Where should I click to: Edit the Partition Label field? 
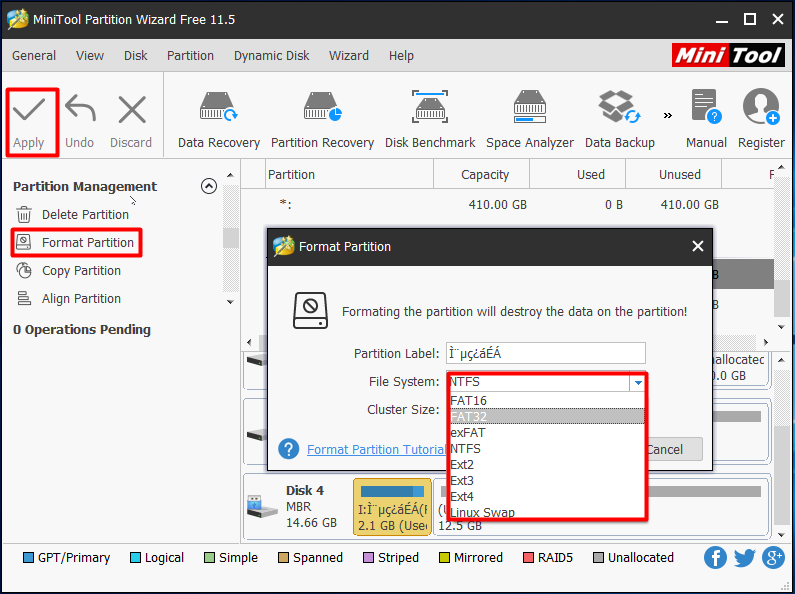pyautogui.click(x=546, y=353)
